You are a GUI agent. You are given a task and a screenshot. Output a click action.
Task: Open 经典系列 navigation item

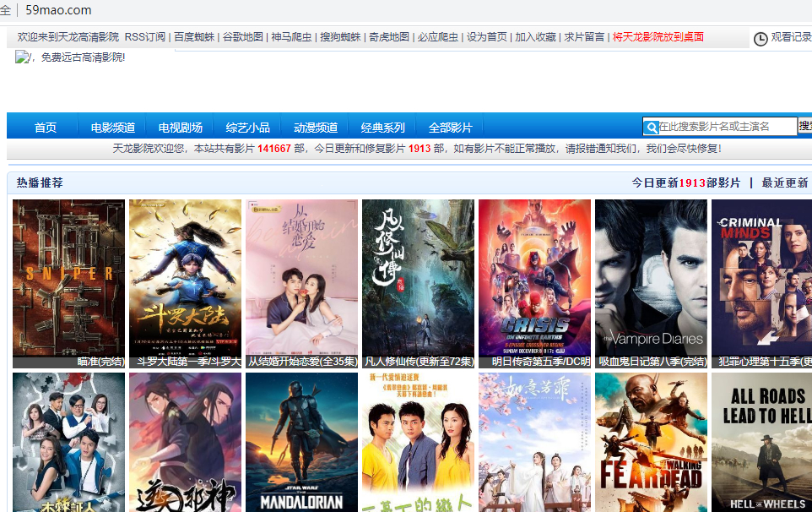(382, 128)
